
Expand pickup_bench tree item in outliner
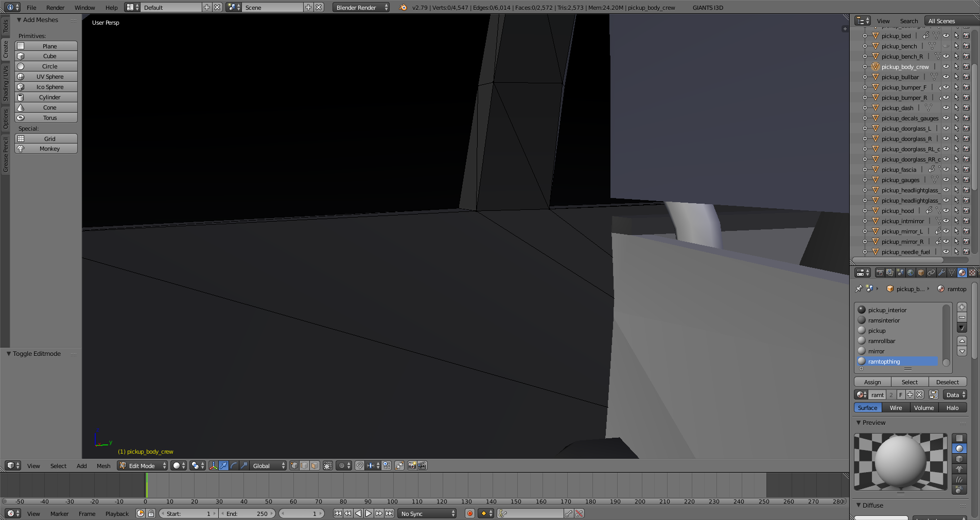865,46
